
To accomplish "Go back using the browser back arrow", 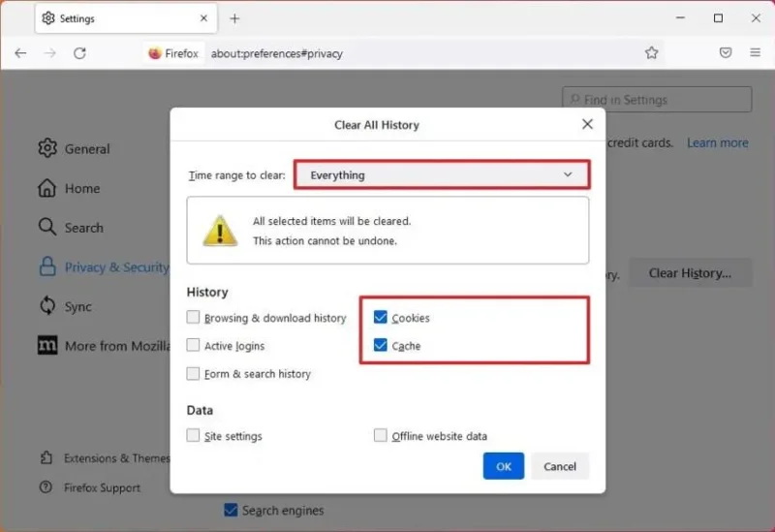I will point(20,53).
